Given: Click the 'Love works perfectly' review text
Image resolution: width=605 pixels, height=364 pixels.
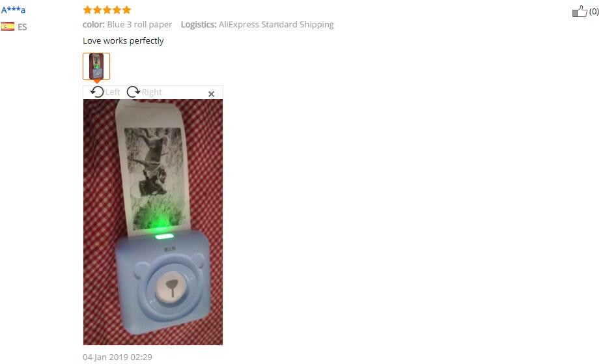Looking at the screenshot, I should pyautogui.click(x=123, y=41).
